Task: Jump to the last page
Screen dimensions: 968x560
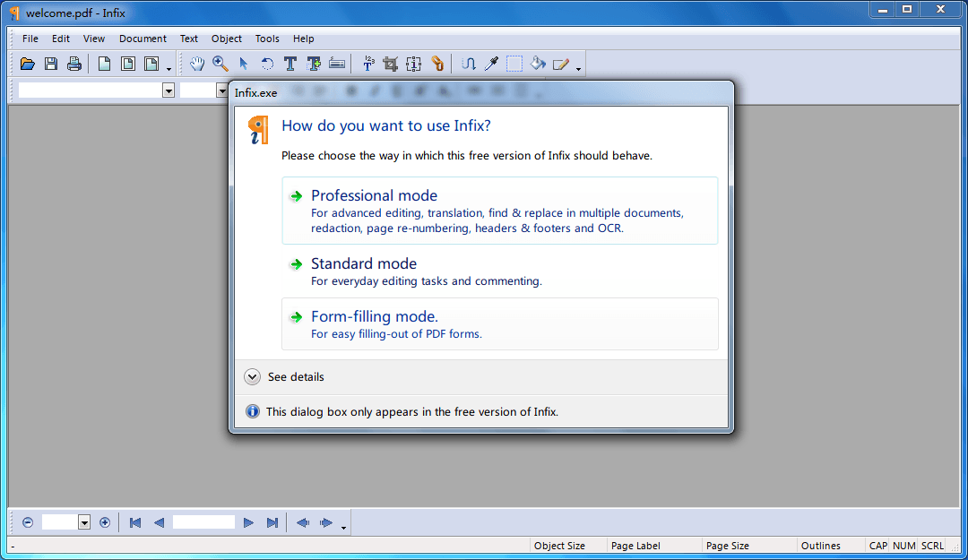Action: (x=271, y=522)
